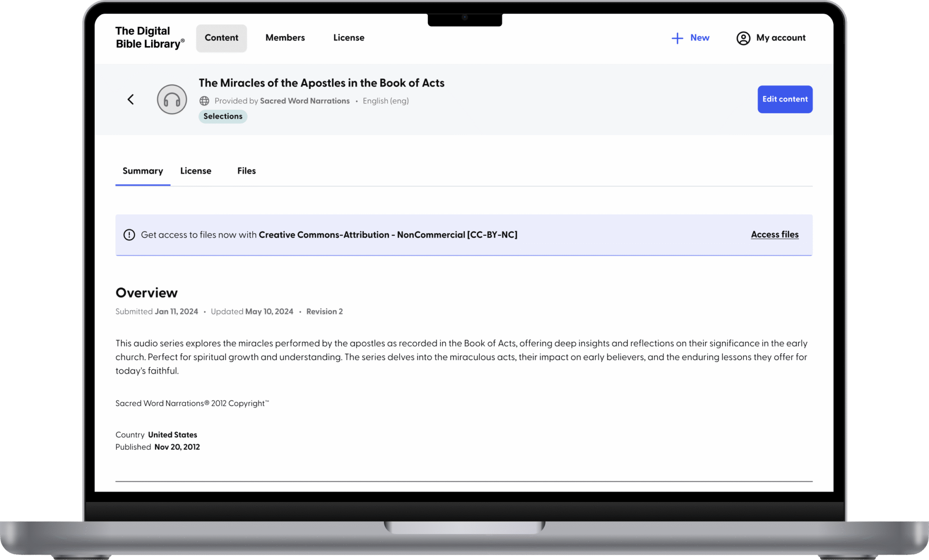Click The Digital Bible Library logo

pyautogui.click(x=150, y=37)
